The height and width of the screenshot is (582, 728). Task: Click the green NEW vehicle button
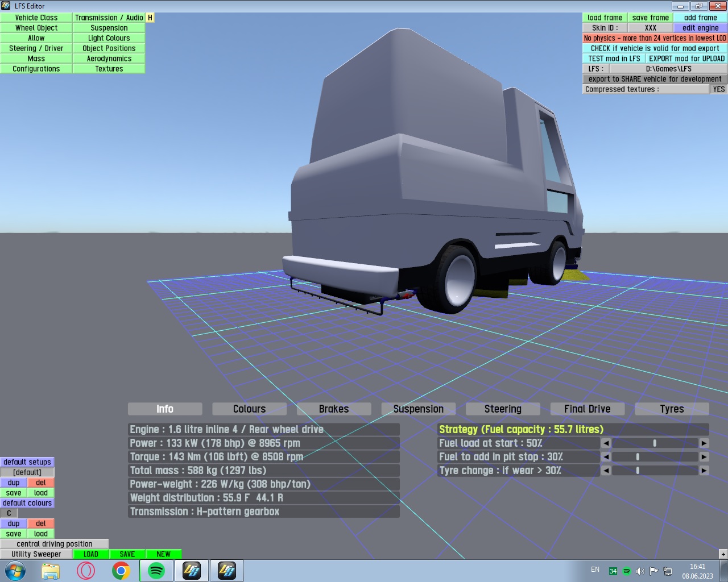coord(164,554)
